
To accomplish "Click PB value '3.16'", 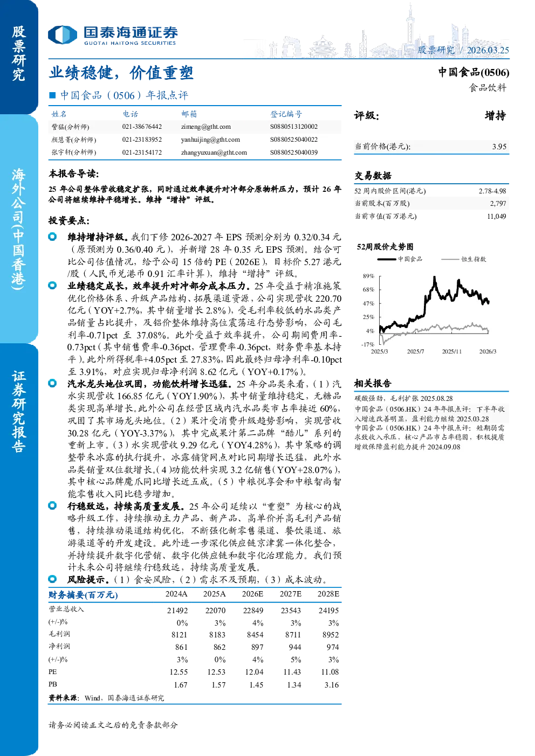I will coord(332,685).
